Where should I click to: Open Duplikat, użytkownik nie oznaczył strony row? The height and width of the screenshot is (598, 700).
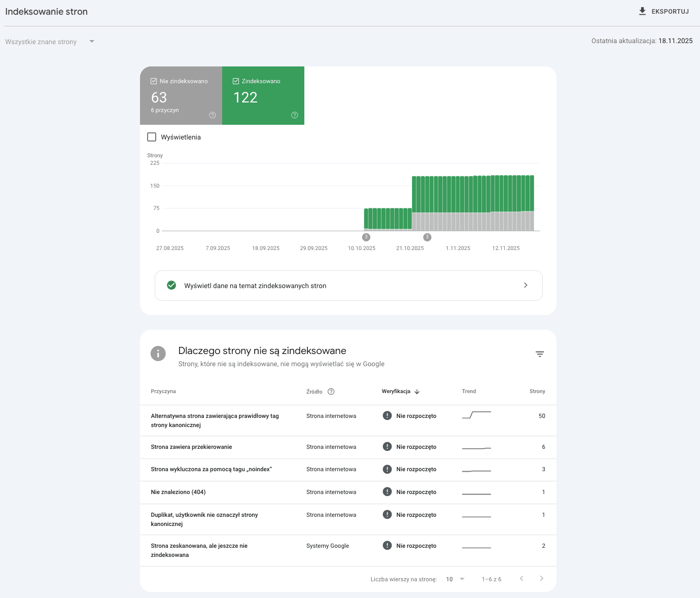348,519
